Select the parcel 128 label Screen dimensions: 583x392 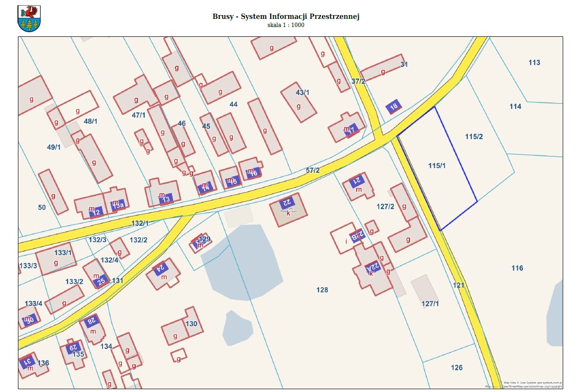tap(322, 290)
